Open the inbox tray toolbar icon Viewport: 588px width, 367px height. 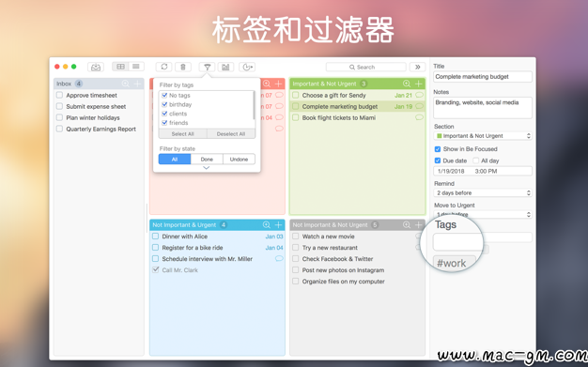pos(96,67)
